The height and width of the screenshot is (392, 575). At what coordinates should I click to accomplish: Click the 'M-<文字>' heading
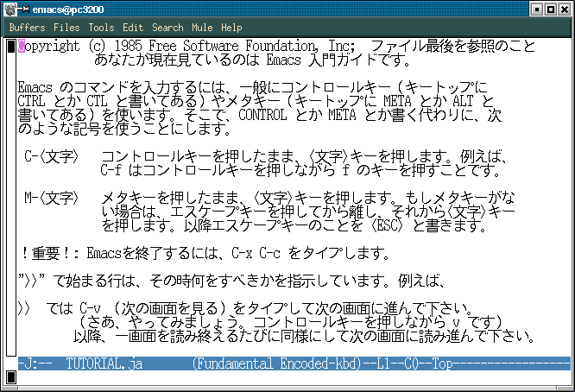click(x=51, y=198)
